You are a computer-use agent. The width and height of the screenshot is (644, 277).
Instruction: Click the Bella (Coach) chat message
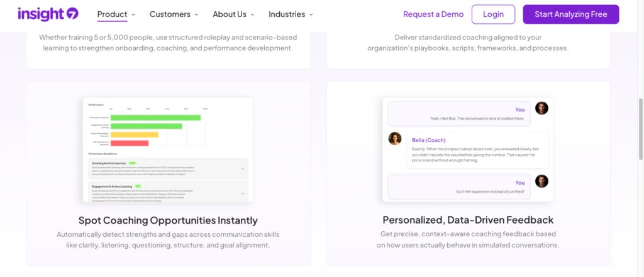pyautogui.click(x=477, y=149)
